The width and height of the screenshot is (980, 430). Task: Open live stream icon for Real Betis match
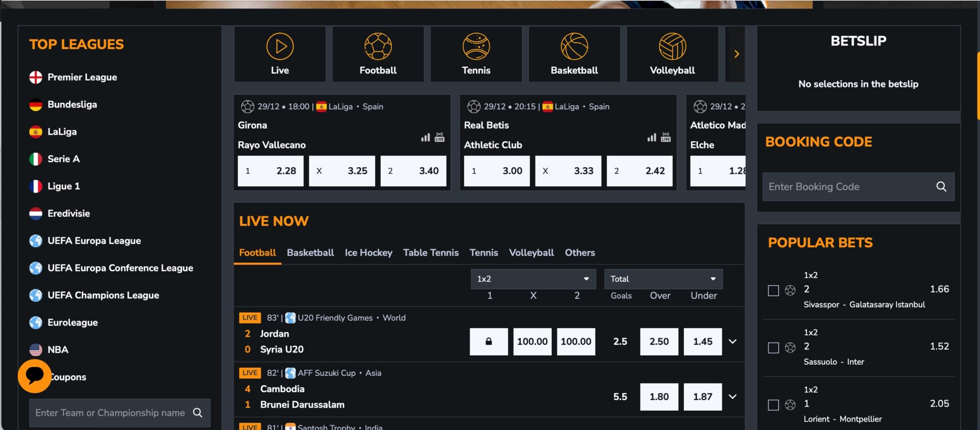tap(666, 137)
